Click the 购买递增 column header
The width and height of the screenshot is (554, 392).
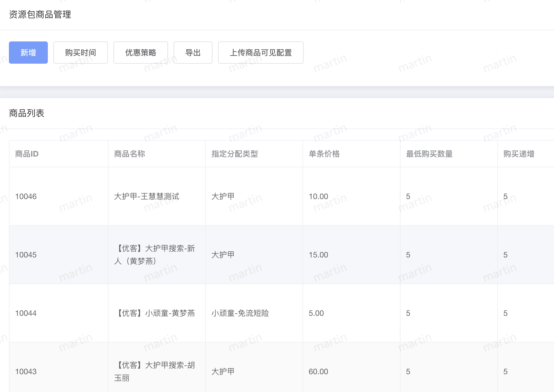point(519,154)
